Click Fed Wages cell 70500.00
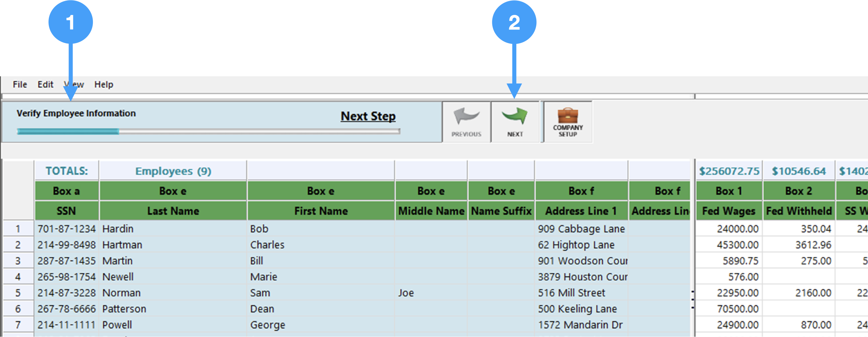The width and height of the screenshot is (868, 337). (x=737, y=309)
